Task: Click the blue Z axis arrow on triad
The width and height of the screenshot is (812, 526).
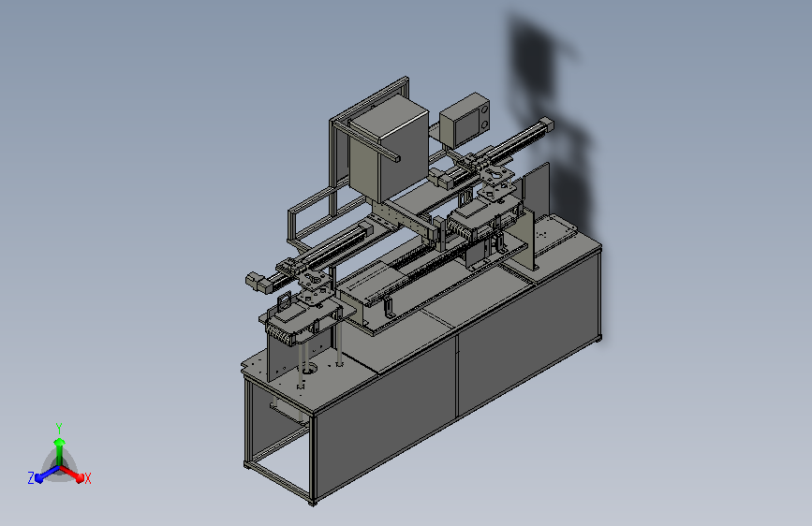Action: [x=47, y=475]
